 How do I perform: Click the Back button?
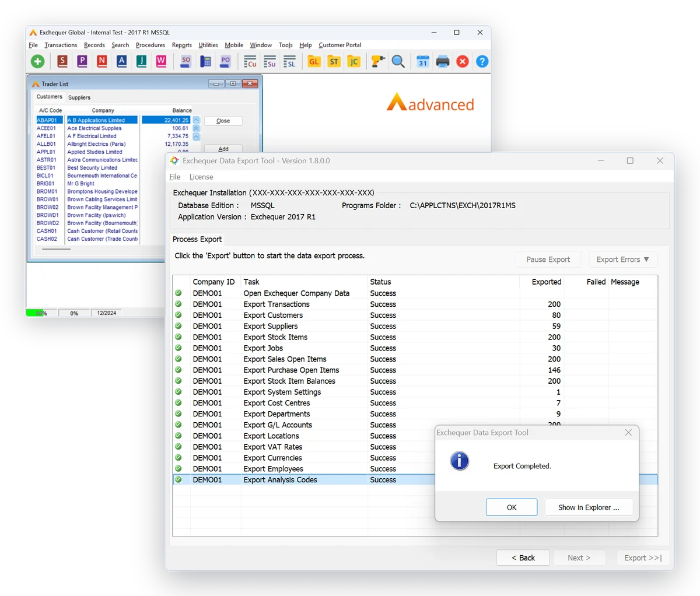pos(523,558)
